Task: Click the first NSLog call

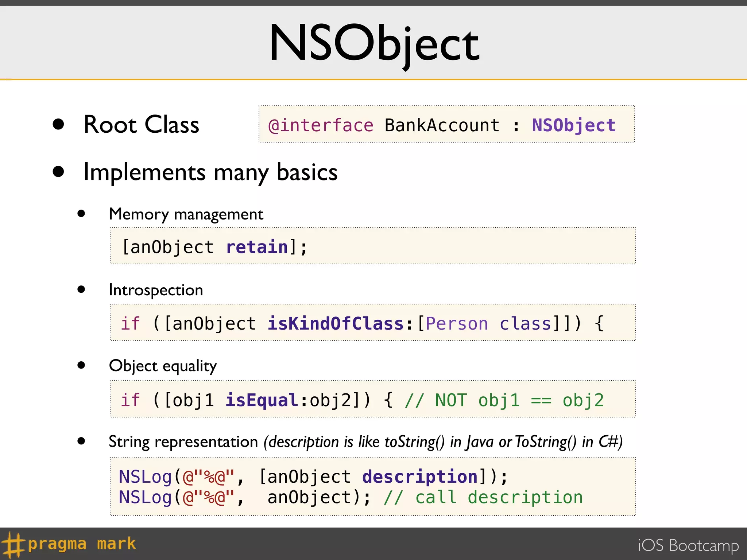Action: point(313,477)
